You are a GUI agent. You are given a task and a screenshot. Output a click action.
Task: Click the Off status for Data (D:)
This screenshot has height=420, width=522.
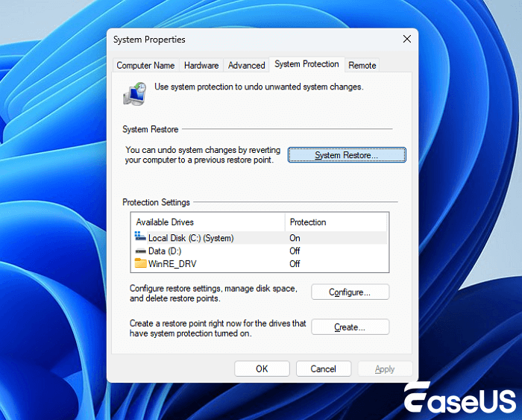tap(295, 251)
